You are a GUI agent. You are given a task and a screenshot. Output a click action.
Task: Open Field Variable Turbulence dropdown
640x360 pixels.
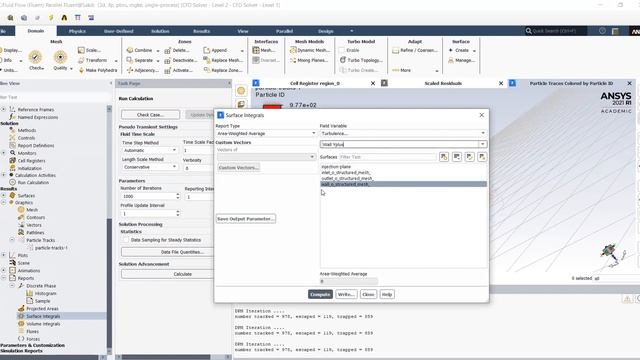pos(403,133)
